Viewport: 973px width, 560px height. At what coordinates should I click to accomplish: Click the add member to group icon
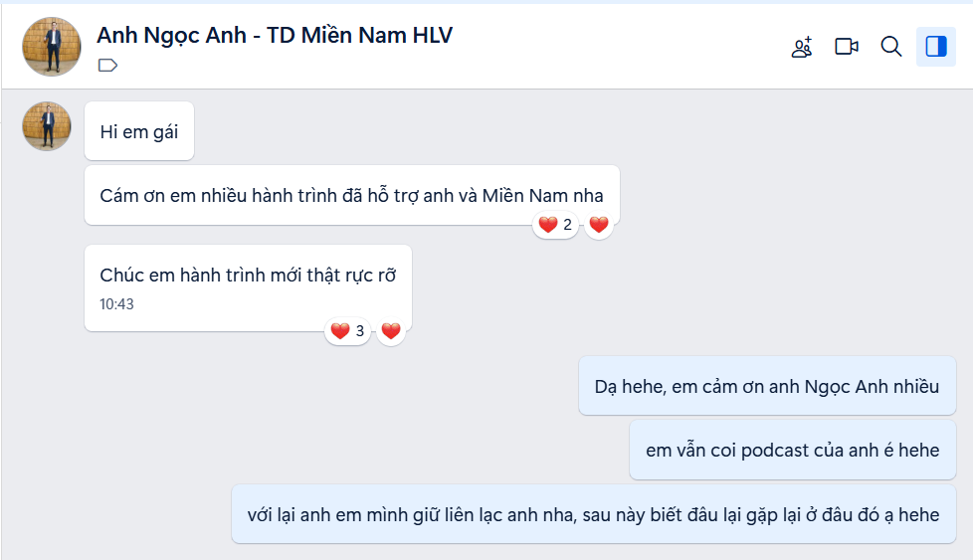tap(802, 47)
